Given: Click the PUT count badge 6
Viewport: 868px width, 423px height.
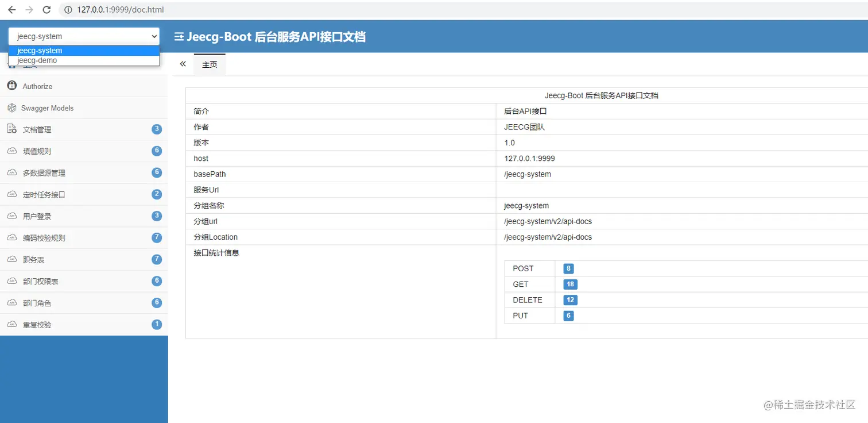Looking at the screenshot, I should coord(568,316).
